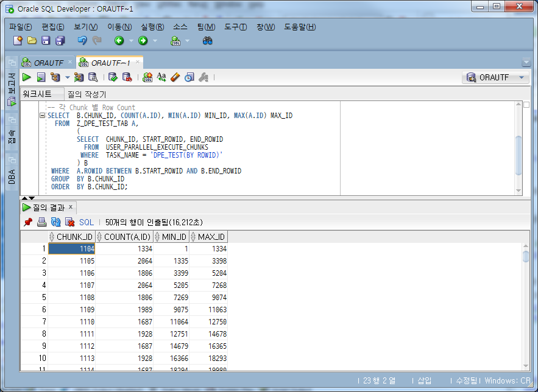Rollback changes using the database rollback icon
This screenshot has height=392, width=538.
click(x=127, y=77)
